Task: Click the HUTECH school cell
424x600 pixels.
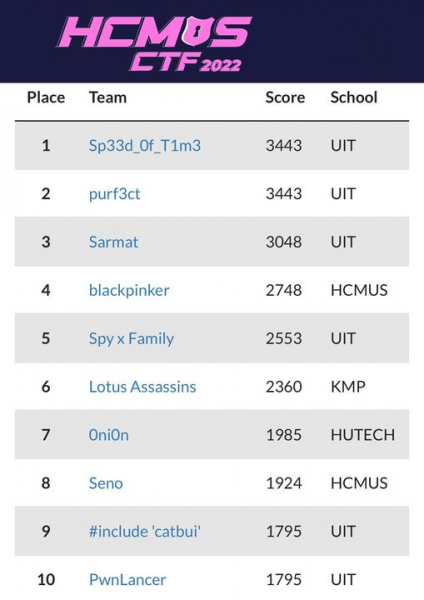Action: 363,435
